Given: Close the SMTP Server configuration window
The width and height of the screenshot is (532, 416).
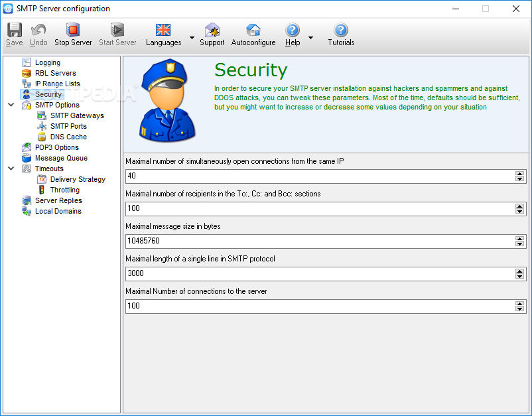Looking at the screenshot, I should 515,9.
